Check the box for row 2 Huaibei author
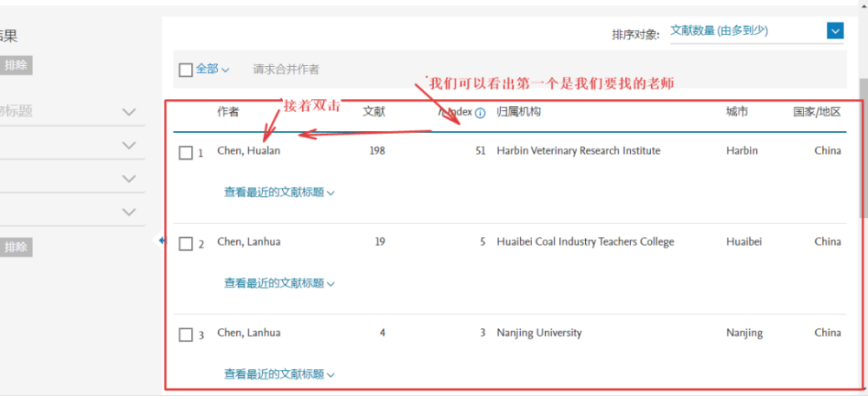The width and height of the screenshot is (868, 396). point(186,244)
